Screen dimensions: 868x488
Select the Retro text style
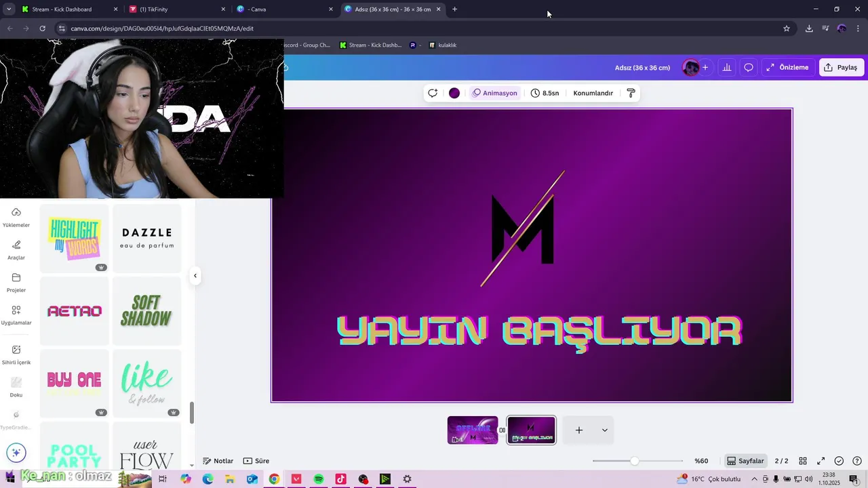coord(75,311)
